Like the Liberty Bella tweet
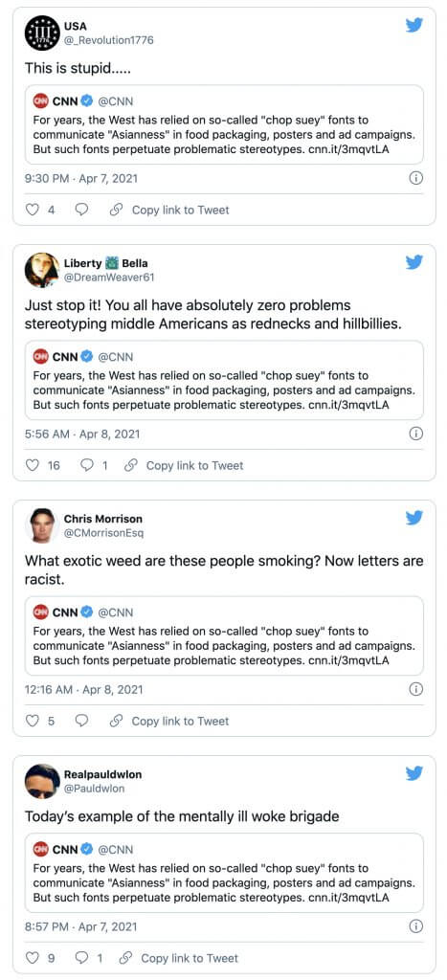447x980 pixels. point(32,466)
